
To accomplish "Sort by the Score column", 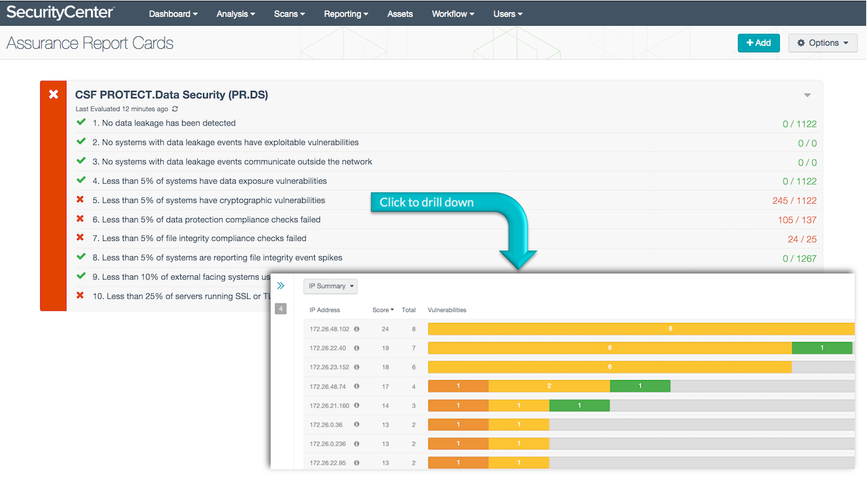I will coord(383,310).
